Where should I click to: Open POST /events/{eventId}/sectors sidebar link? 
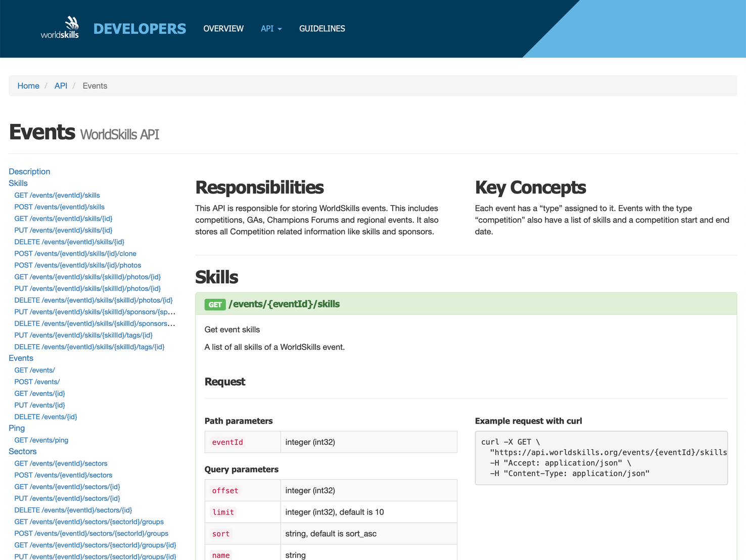tap(63, 475)
